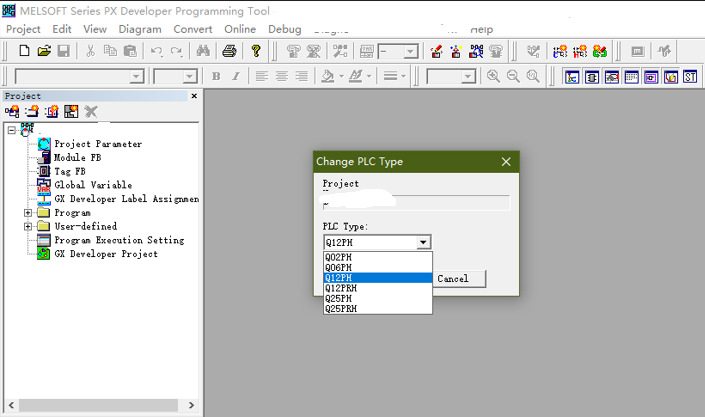This screenshot has height=417, width=705.
Task: Click the Save project icon
Action: (x=63, y=51)
